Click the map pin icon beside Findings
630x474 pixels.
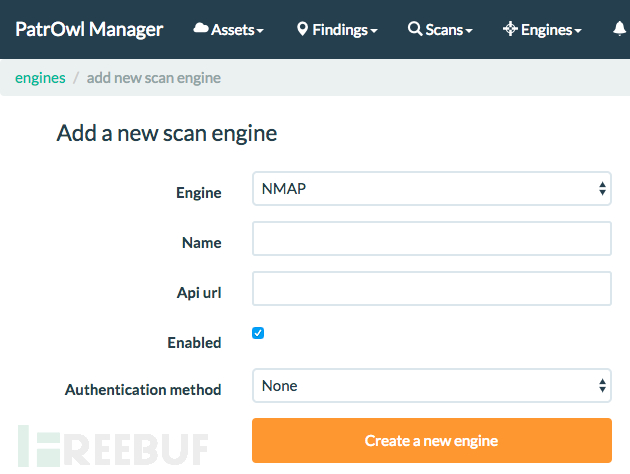pos(302,29)
